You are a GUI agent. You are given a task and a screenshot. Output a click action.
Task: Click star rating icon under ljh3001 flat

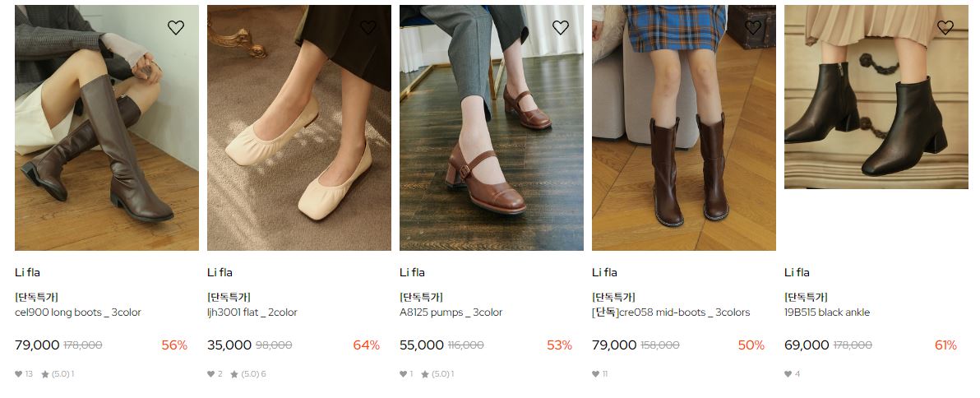click(x=234, y=373)
